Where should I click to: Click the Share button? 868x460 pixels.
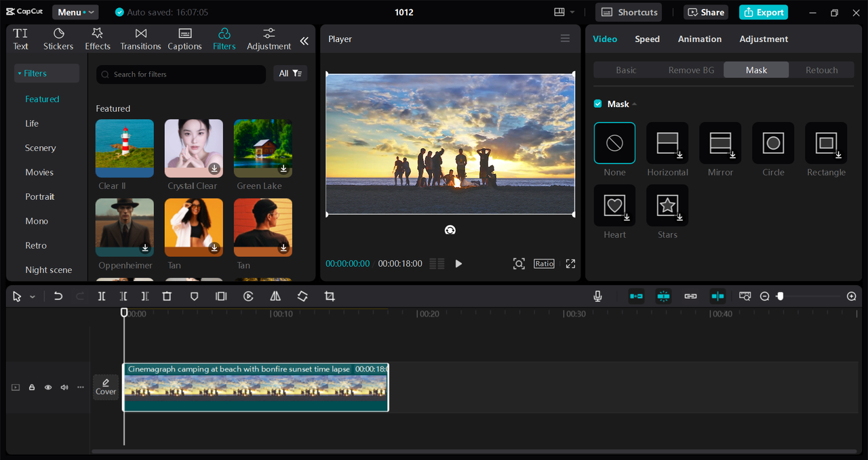[x=706, y=12]
